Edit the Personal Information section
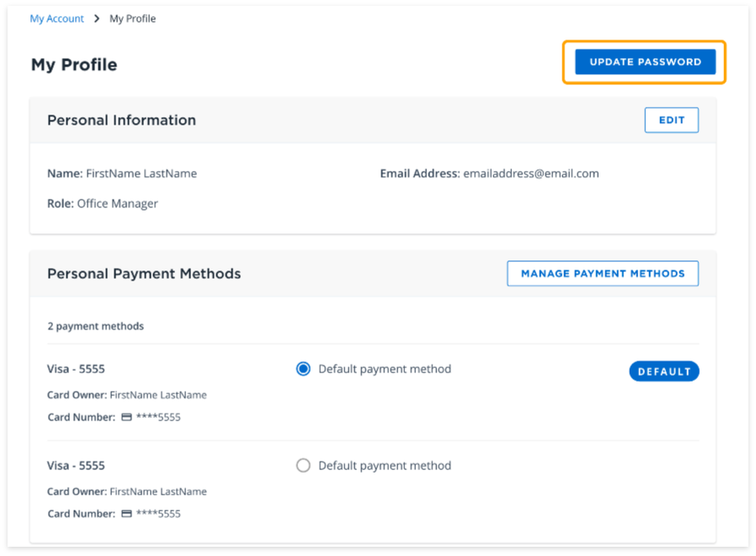756x556 pixels. (671, 120)
